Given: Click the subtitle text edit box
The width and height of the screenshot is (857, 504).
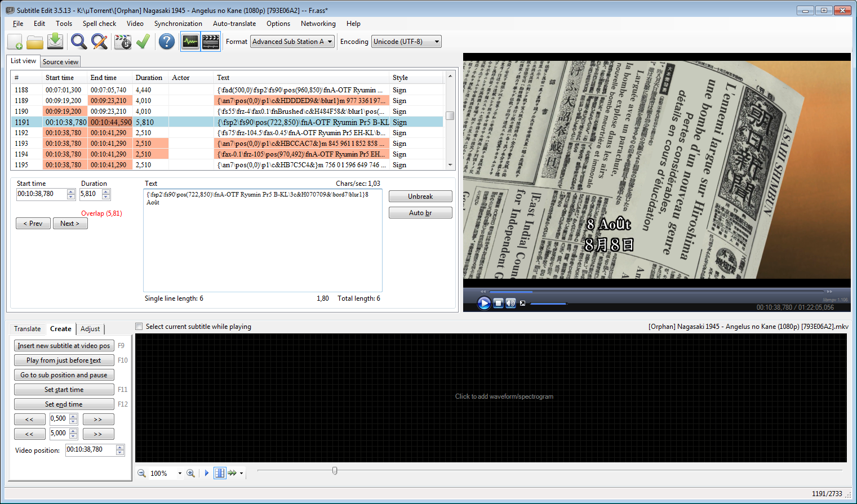Looking at the screenshot, I should pos(263,240).
